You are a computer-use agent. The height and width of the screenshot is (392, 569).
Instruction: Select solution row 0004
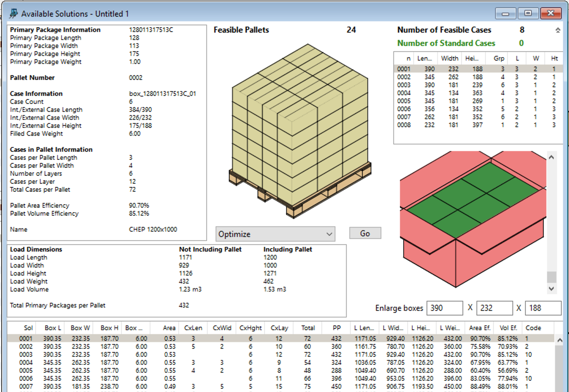pos(281,362)
